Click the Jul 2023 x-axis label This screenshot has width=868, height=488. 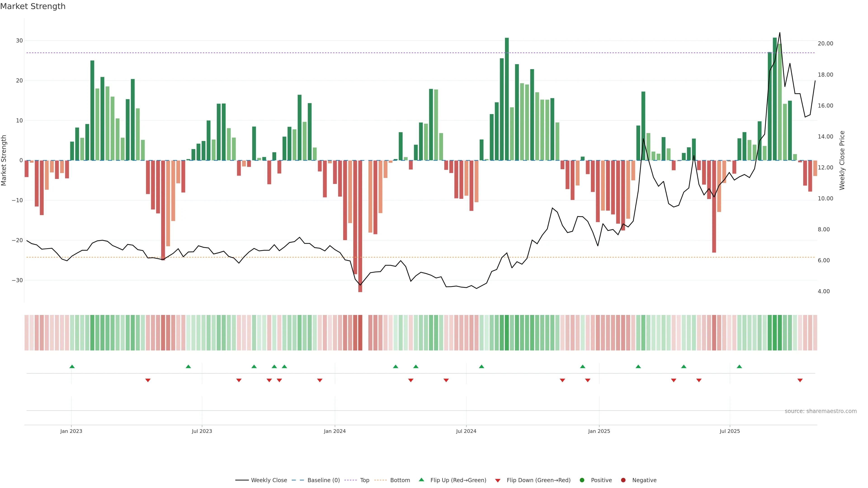(202, 431)
